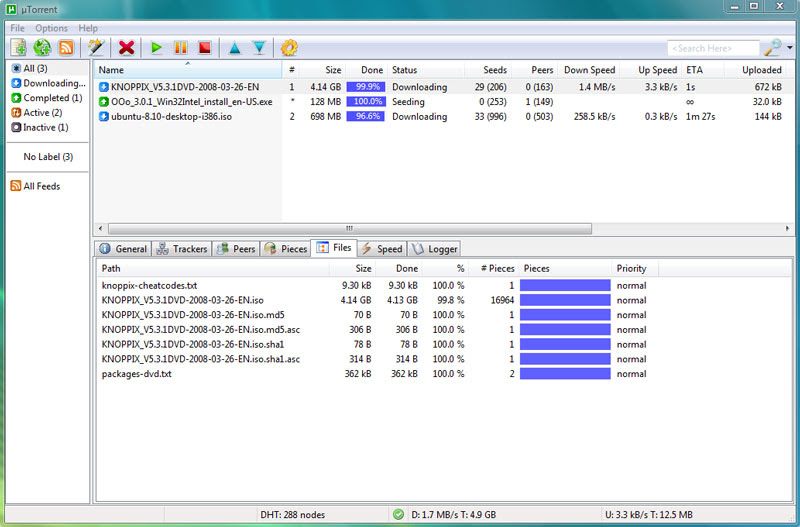Image resolution: width=800 pixels, height=527 pixels.
Task: Click the 100.0% Done progress bar
Action: click(x=366, y=102)
